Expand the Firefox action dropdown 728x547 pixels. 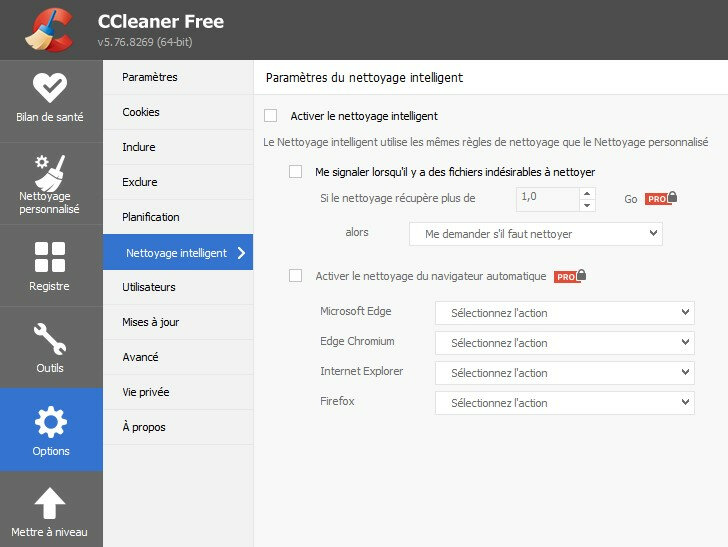(565, 403)
